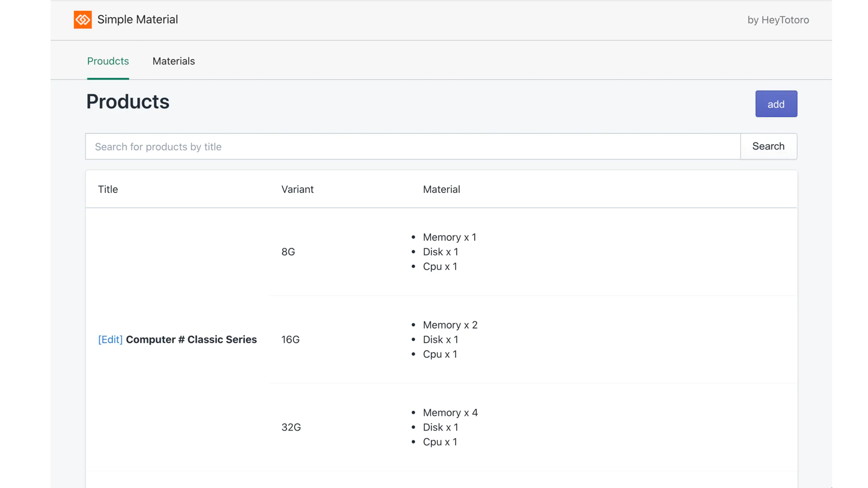This screenshot has height=488, width=868.
Task: Click the by HeyTotoro text
Action: [778, 20]
